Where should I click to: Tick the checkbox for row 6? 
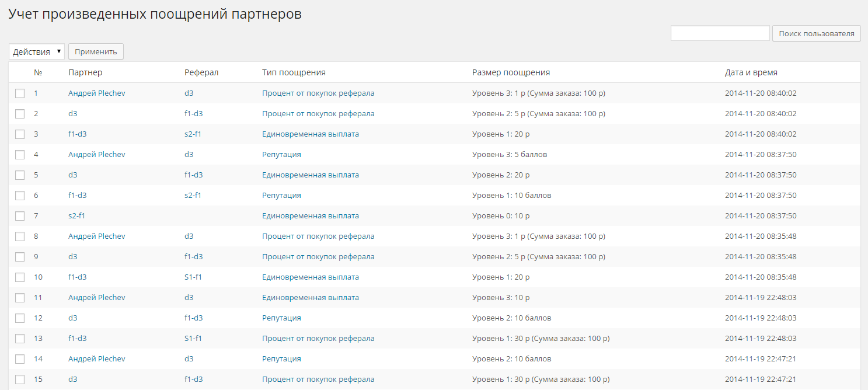point(20,196)
